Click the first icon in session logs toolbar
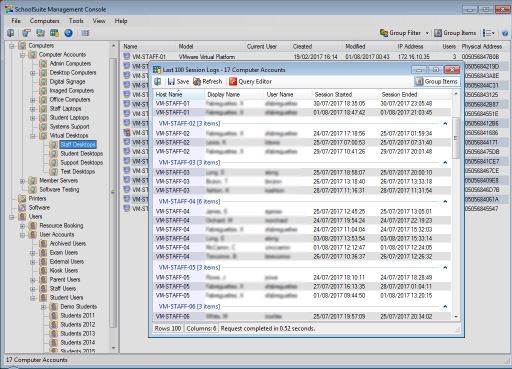 [158, 82]
